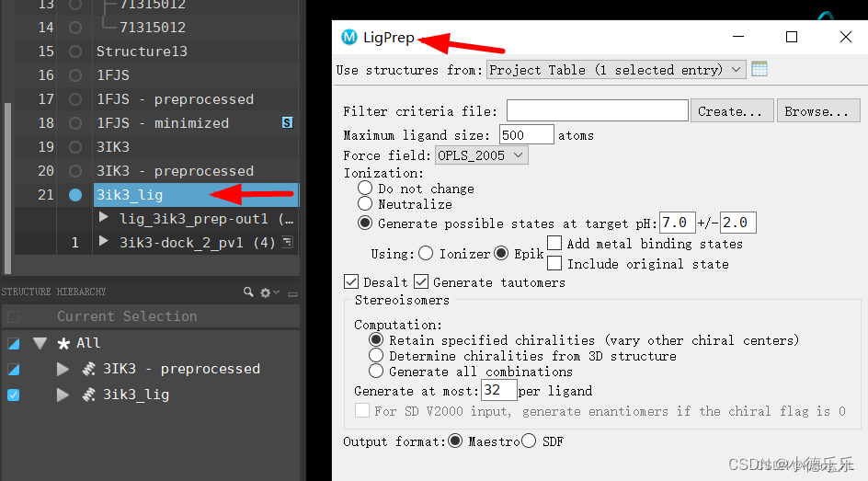The width and height of the screenshot is (868, 481).
Task: Click the star icon next to All
Action: pyautogui.click(x=63, y=344)
